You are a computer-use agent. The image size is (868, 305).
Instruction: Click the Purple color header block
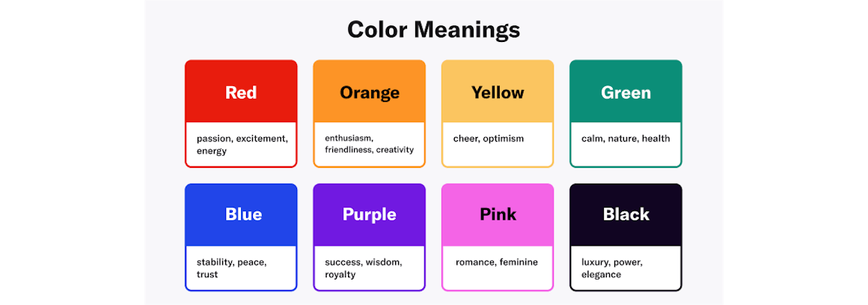coord(369,215)
